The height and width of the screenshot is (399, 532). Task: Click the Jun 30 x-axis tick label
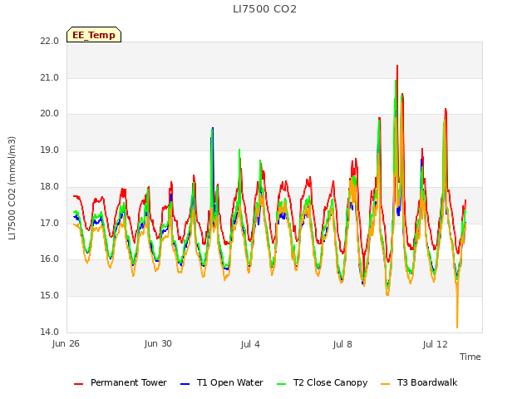coord(158,343)
